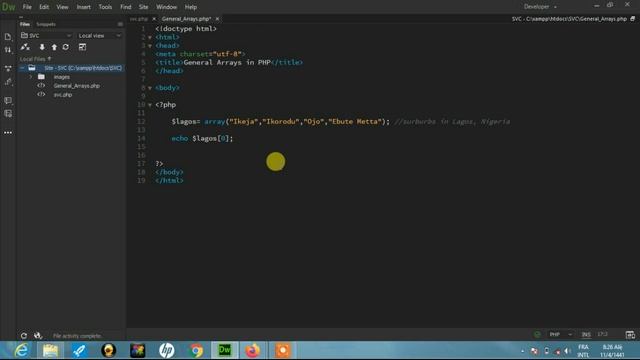Click the green linting status icon
Image resolution: width=640 pixels, height=360 pixels.
537,335
